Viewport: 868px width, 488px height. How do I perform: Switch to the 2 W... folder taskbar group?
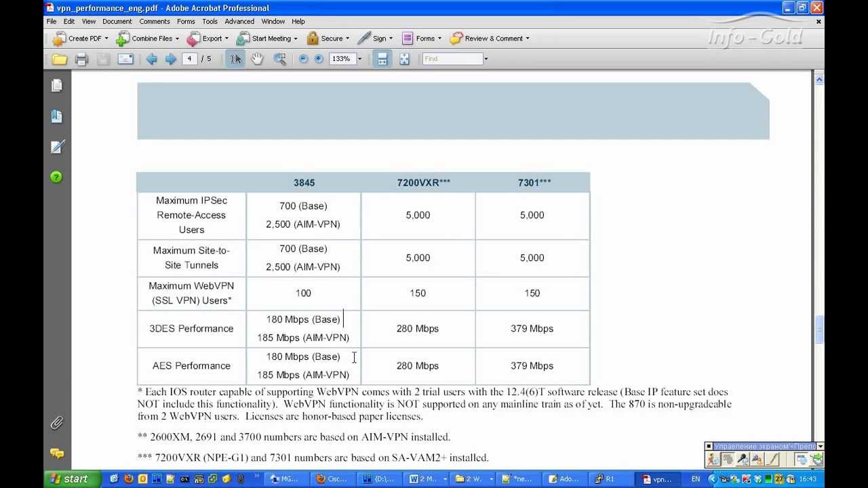pyautogui.click(x=473, y=479)
